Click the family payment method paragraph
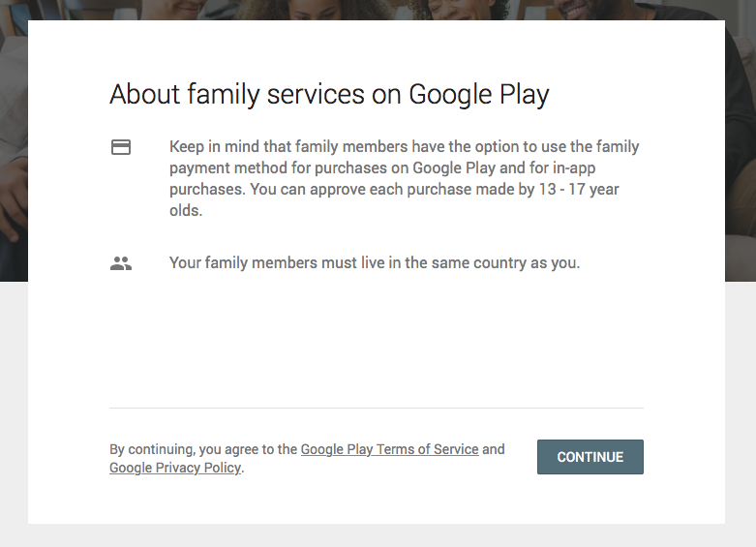This screenshot has width=756, height=547. pyautogui.click(x=404, y=178)
